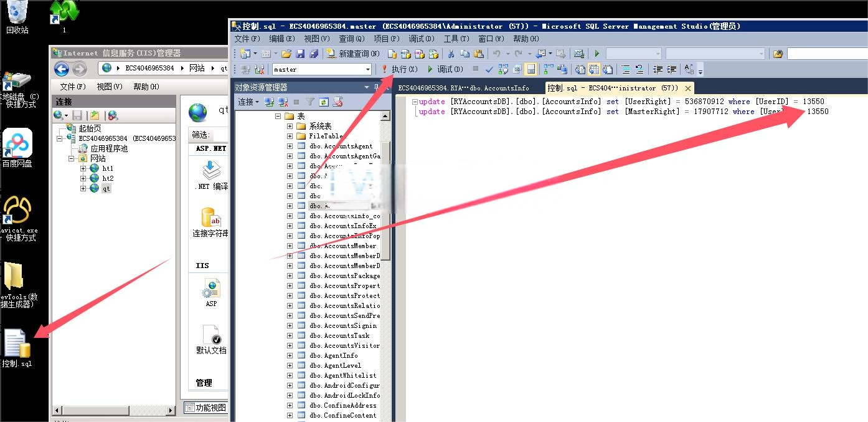Expand the ht1 site in IIS
This screenshot has height=422, width=868.
[x=83, y=168]
